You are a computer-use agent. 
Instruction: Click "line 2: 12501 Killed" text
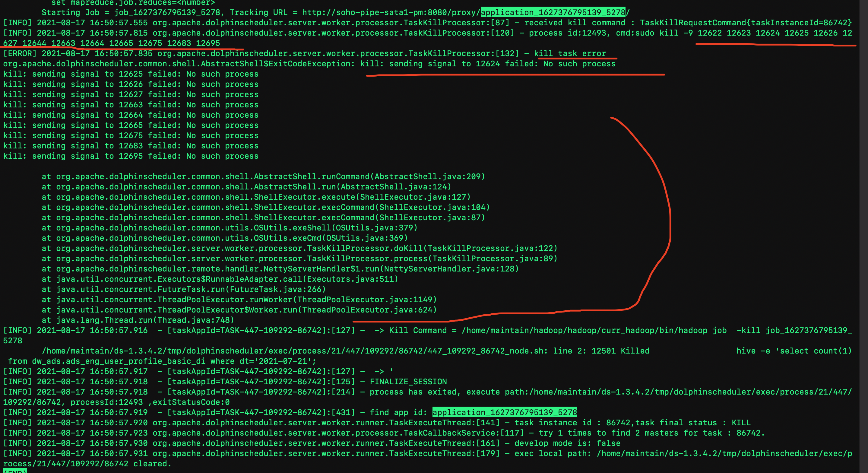point(601,351)
